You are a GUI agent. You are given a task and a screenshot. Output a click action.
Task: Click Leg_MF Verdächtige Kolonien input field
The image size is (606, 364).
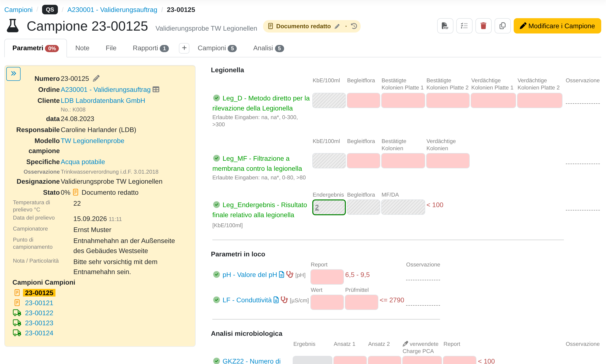click(x=448, y=161)
